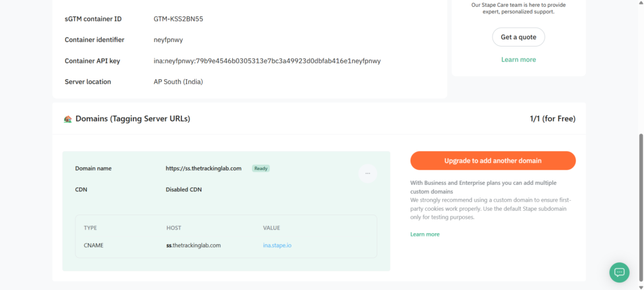Click the CNAME record type cell
The image size is (644, 290).
93,245
